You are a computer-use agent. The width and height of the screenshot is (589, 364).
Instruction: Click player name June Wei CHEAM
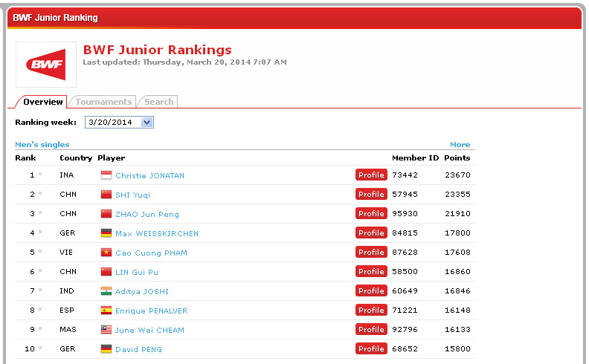[149, 330]
